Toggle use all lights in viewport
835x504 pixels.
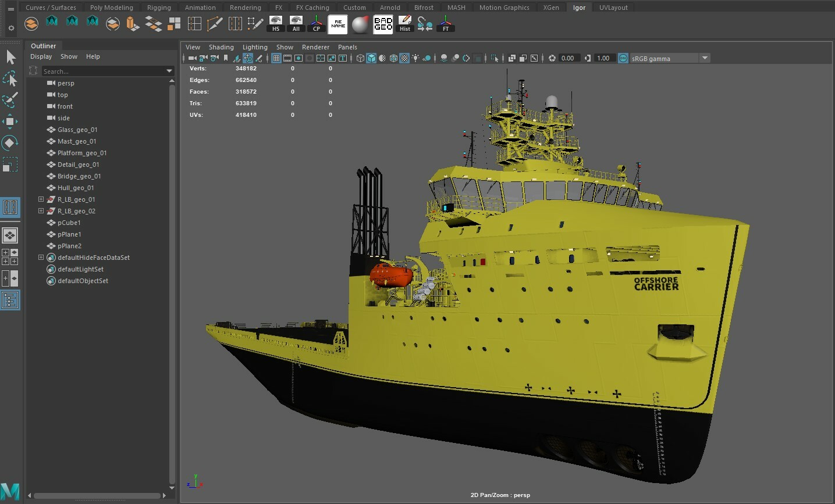(x=415, y=58)
